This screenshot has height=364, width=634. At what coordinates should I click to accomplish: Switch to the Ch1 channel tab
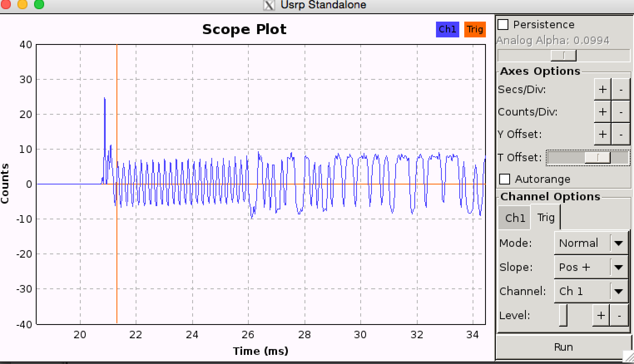click(x=515, y=218)
